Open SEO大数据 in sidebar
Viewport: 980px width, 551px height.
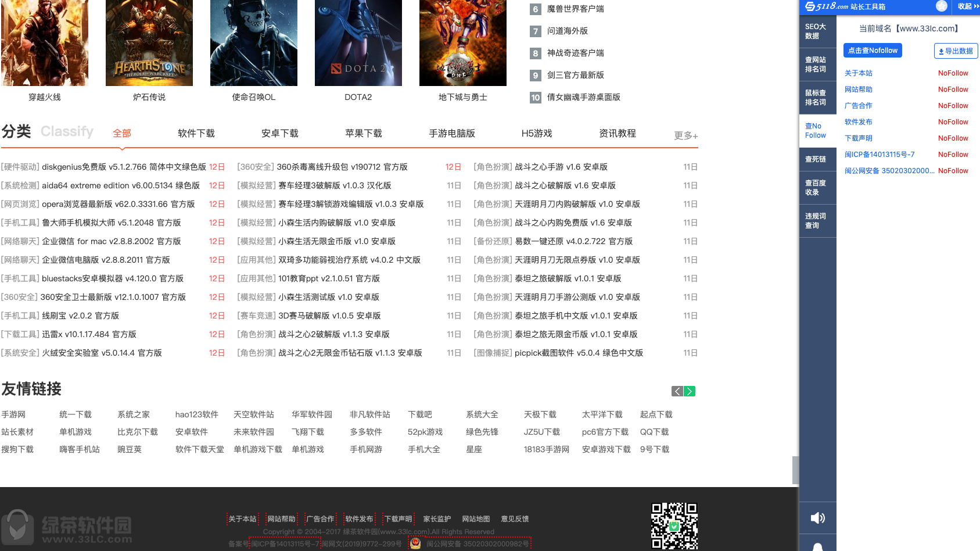(x=818, y=31)
